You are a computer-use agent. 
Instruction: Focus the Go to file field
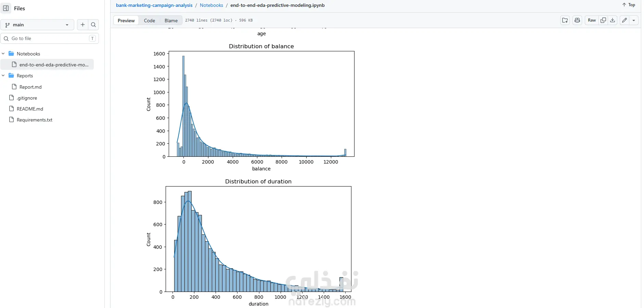pyautogui.click(x=50, y=38)
